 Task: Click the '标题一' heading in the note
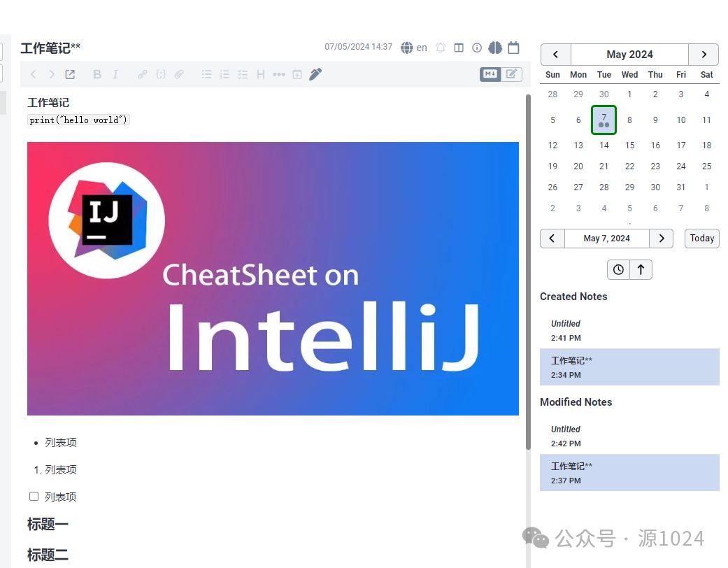[48, 525]
